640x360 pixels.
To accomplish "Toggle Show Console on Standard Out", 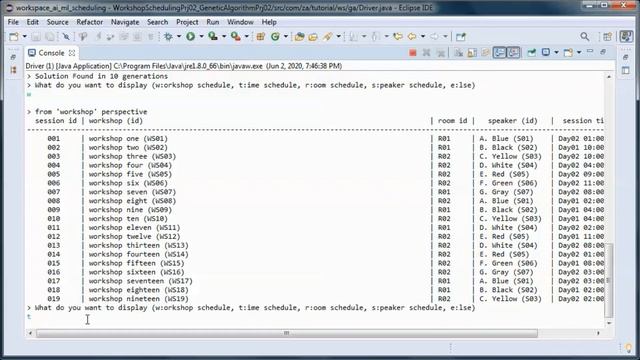I will 499,53.
